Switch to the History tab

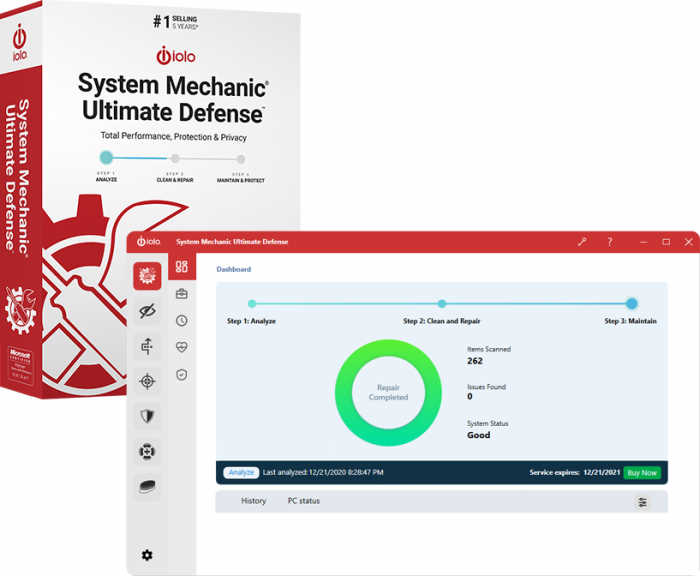click(254, 501)
